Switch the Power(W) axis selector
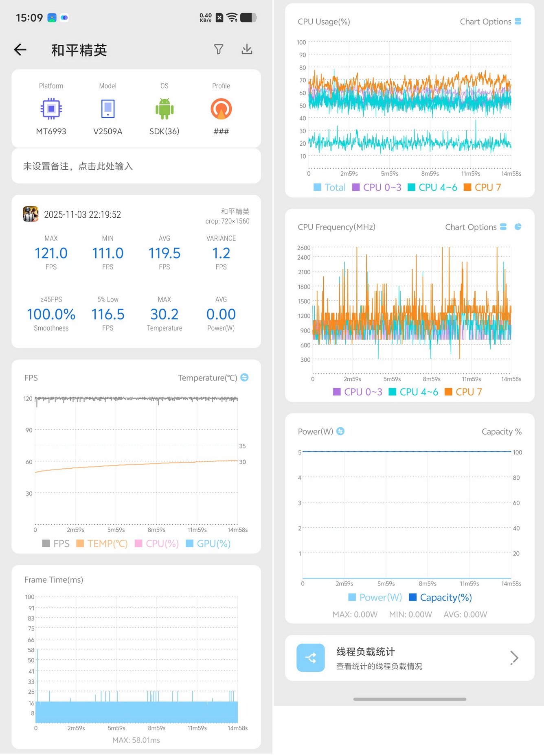Image resolution: width=544 pixels, height=756 pixels. [x=340, y=431]
